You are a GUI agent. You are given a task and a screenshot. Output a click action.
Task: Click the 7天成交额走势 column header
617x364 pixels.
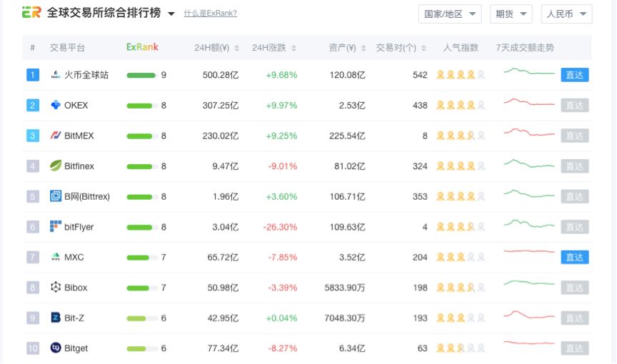tap(525, 48)
